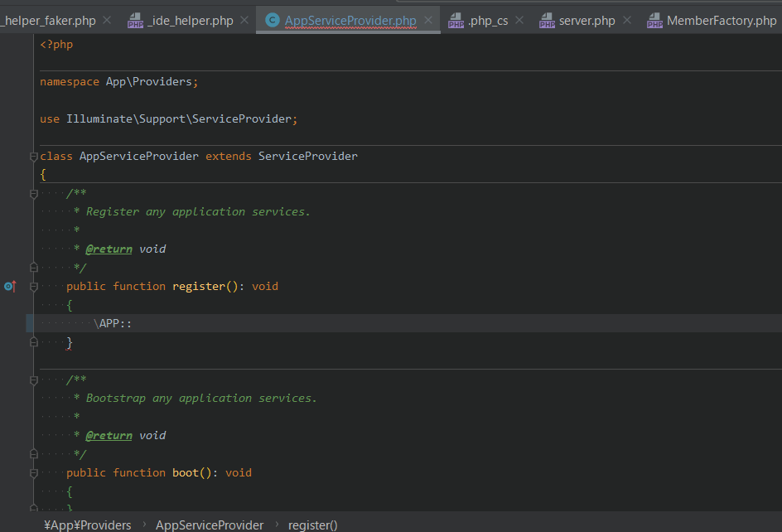The width and height of the screenshot is (782, 532).
Task: Open the _helper_faker.php tab
Action: pos(50,21)
